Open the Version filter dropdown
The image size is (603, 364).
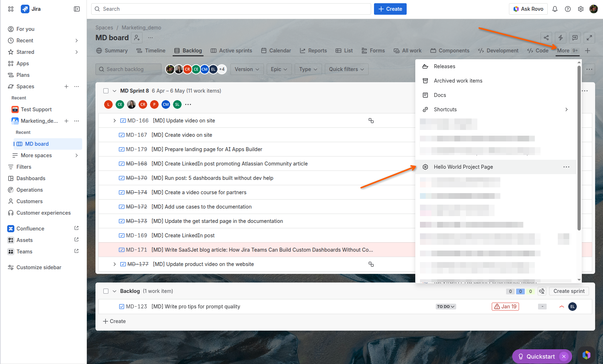pos(247,69)
